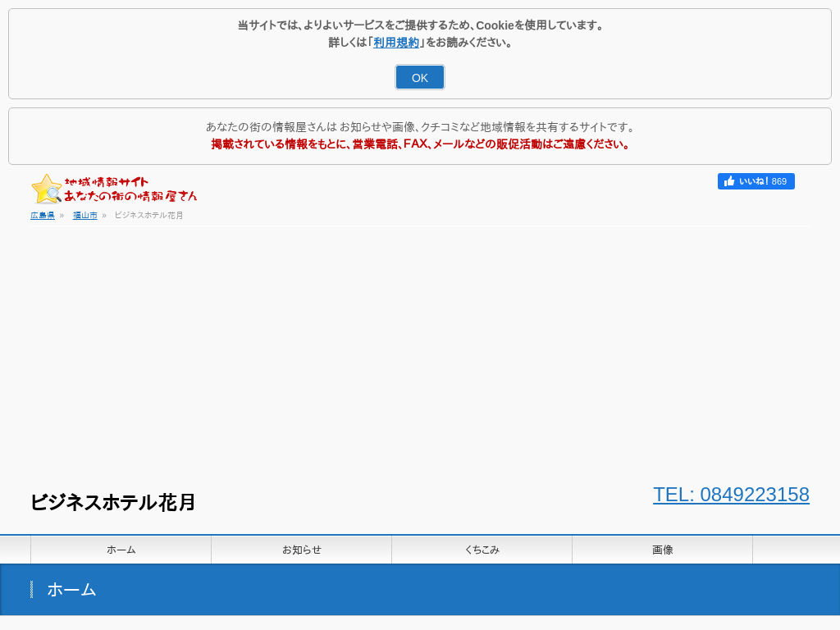Click the Facebook いいね! 869 like button
The width and height of the screenshot is (840, 630).
(x=756, y=181)
